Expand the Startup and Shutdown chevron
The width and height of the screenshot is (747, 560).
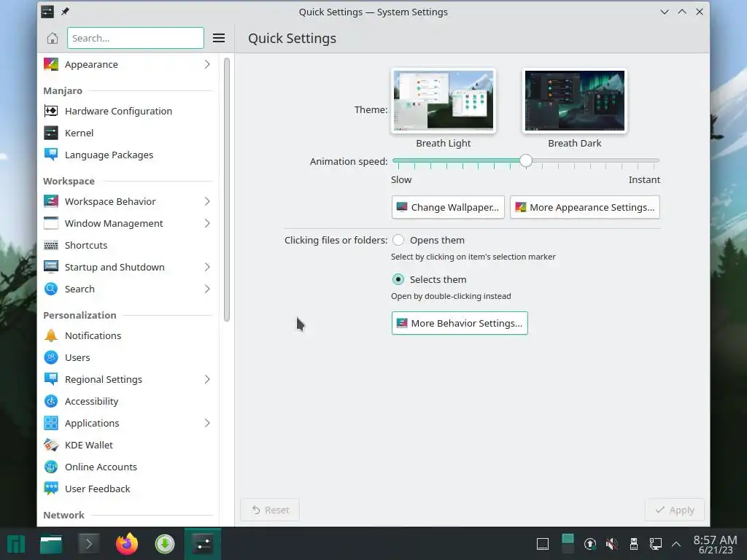point(207,267)
